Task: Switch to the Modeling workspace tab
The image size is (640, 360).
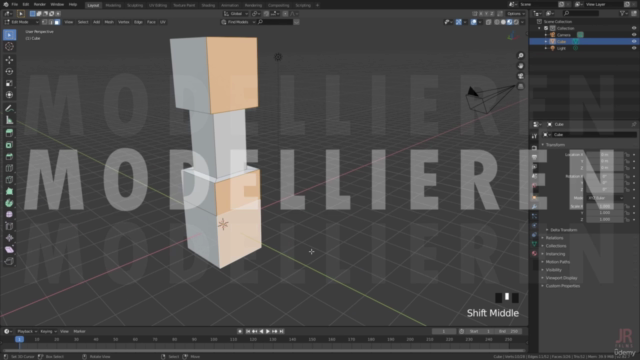Action: [x=113, y=5]
